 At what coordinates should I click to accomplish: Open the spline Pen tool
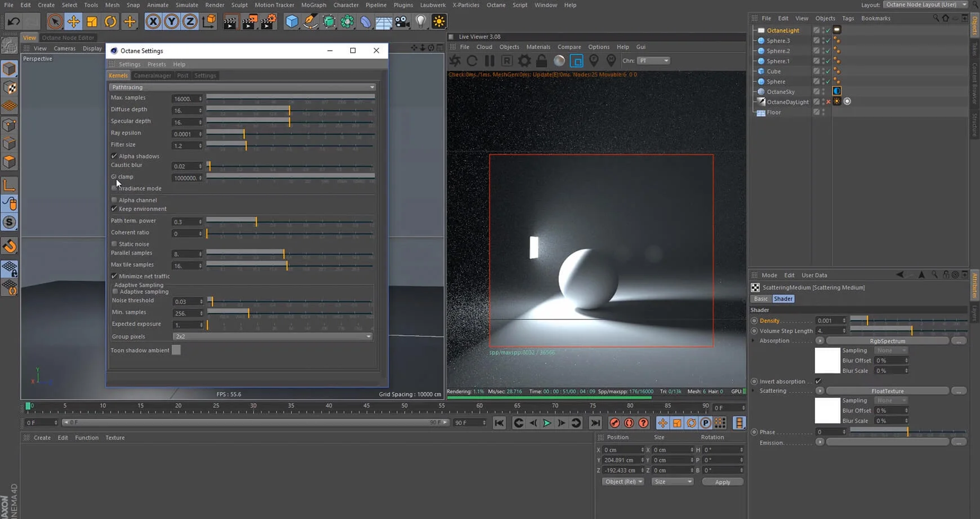(310, 21)
